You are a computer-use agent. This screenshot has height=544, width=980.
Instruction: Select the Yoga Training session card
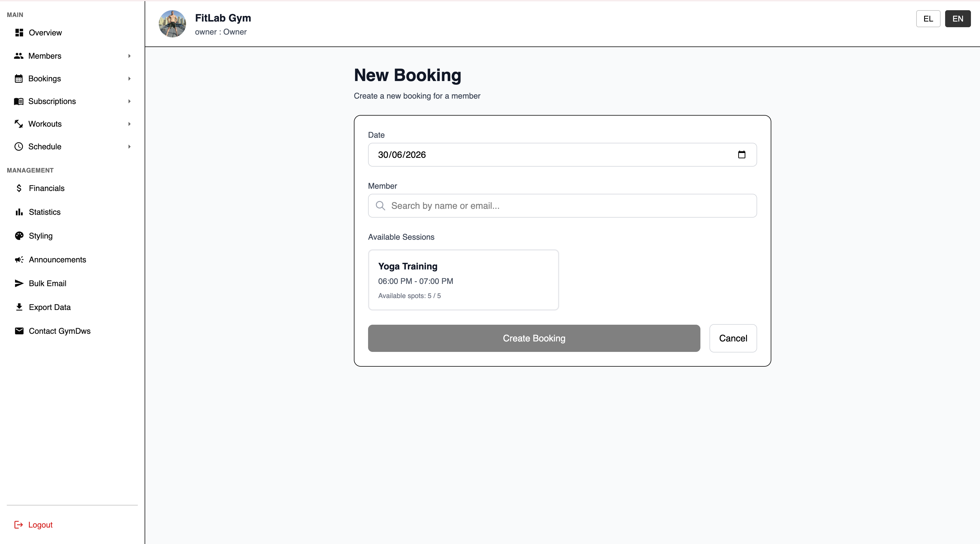click(463, 280)
